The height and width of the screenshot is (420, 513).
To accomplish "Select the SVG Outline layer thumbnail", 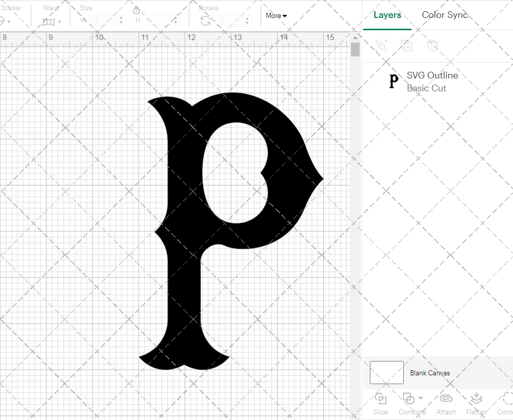I will 393,81.
